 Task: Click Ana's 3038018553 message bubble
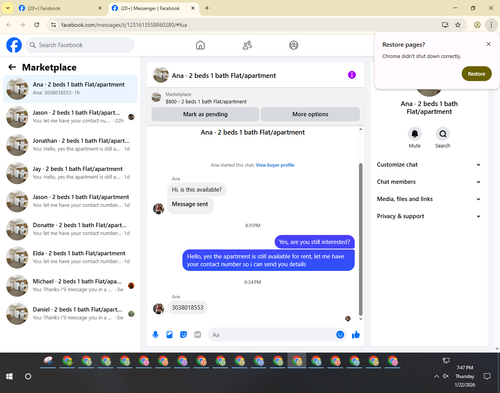click(187, 308)
